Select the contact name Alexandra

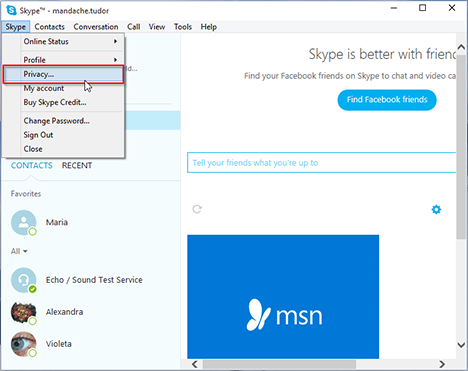pyautogui.click(x=64, y=312)
